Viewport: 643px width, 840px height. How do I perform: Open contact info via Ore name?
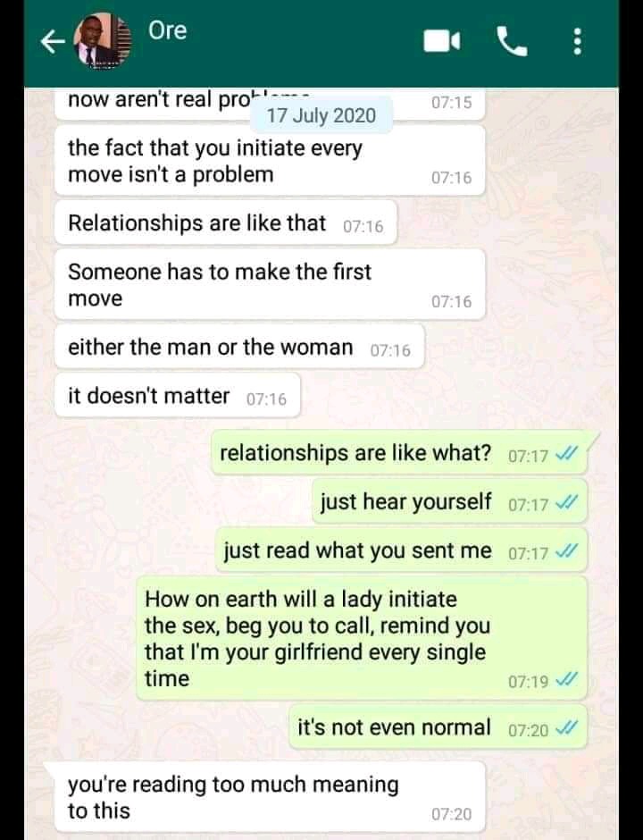(x=168, y=30)
